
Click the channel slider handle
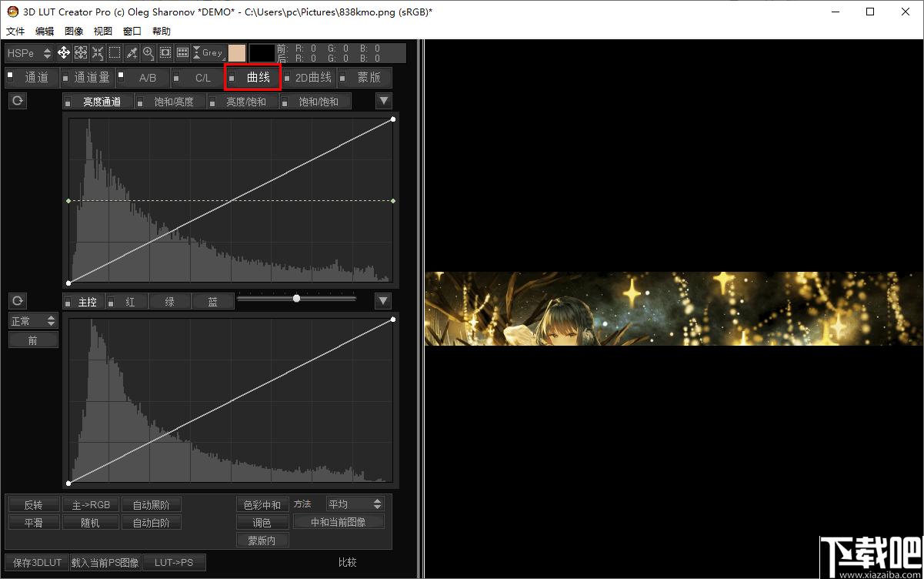pyautogui.click(x=296, y=298)
